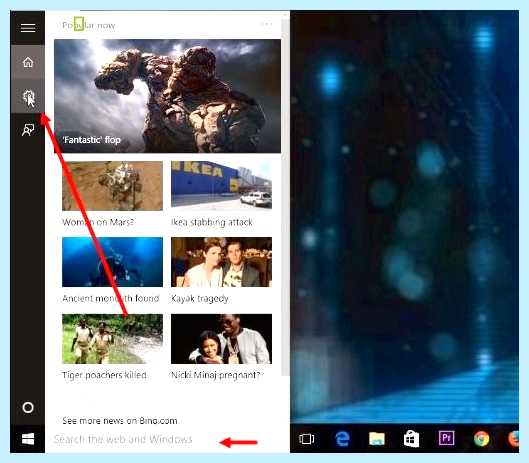Follow the See more news on Bing.com link
The width and height of the screenshot is (529, 463).
(x=119, y=421)
